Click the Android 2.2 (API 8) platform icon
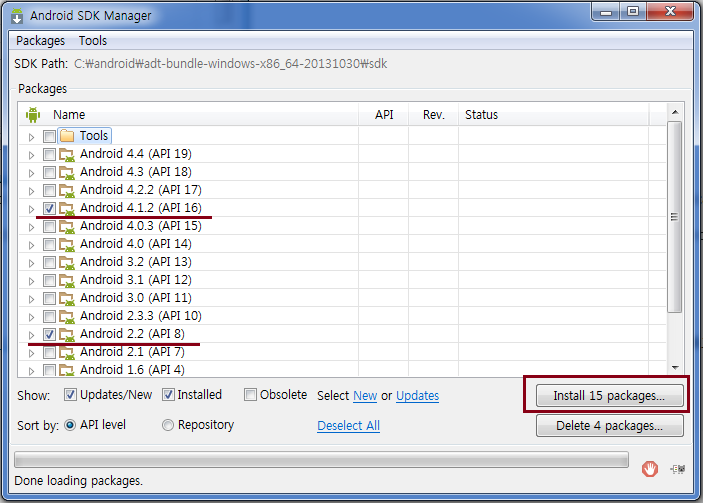The width and height of the screenshot is (703, 503). (67, 334)
